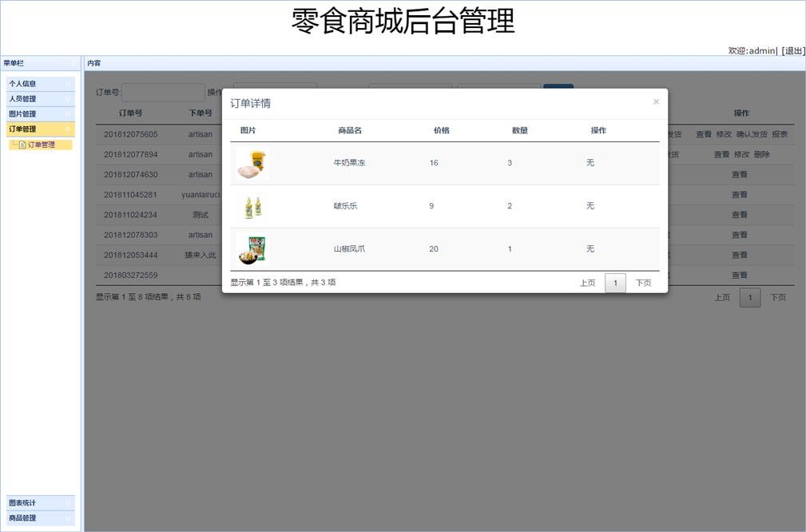Sort dialog table by 价格 column header

[441, 130]
